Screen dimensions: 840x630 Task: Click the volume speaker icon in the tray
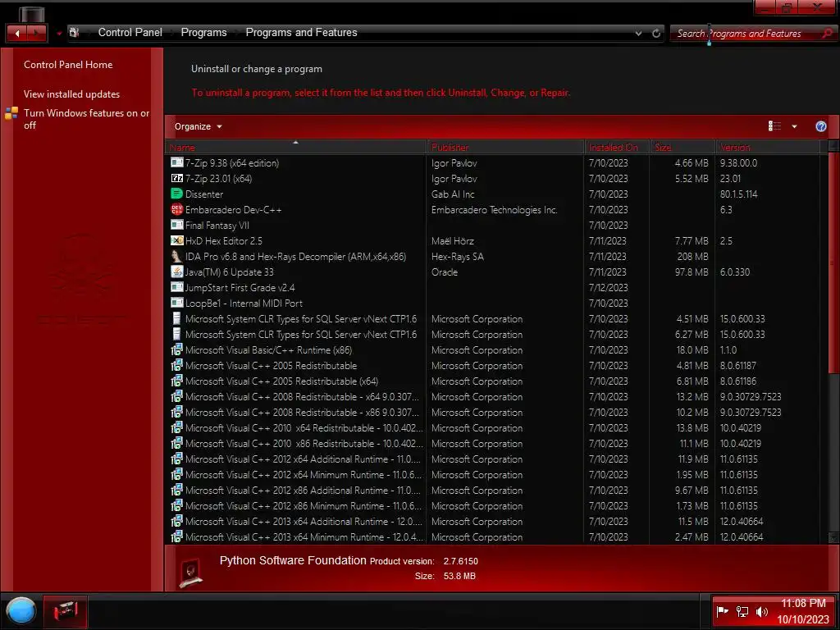click(x=761, y=611)
